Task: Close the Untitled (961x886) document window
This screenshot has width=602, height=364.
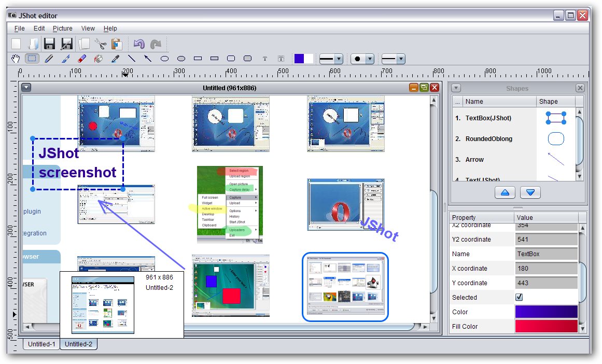Action: 435,88
